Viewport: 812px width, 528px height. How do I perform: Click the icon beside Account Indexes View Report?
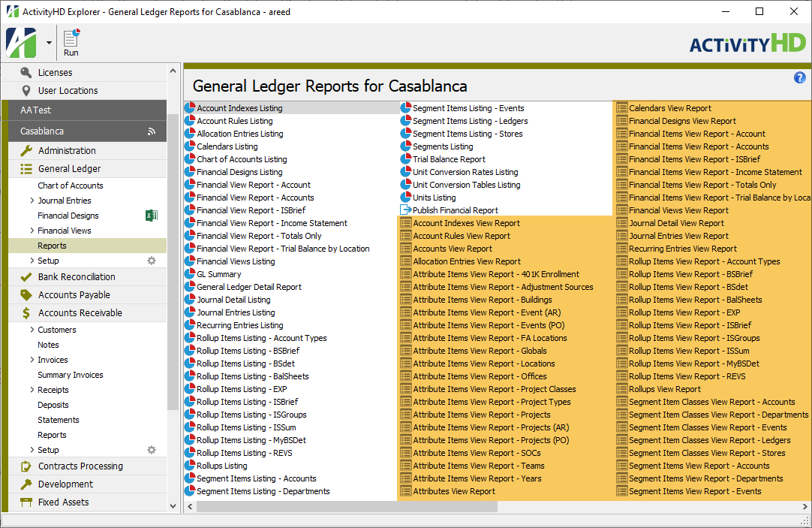(405, 223)
